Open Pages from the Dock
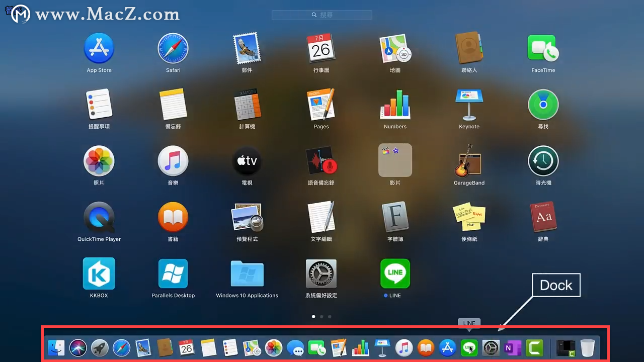The width and height of the screenshot is (644, 362). (x=339, y=348)
